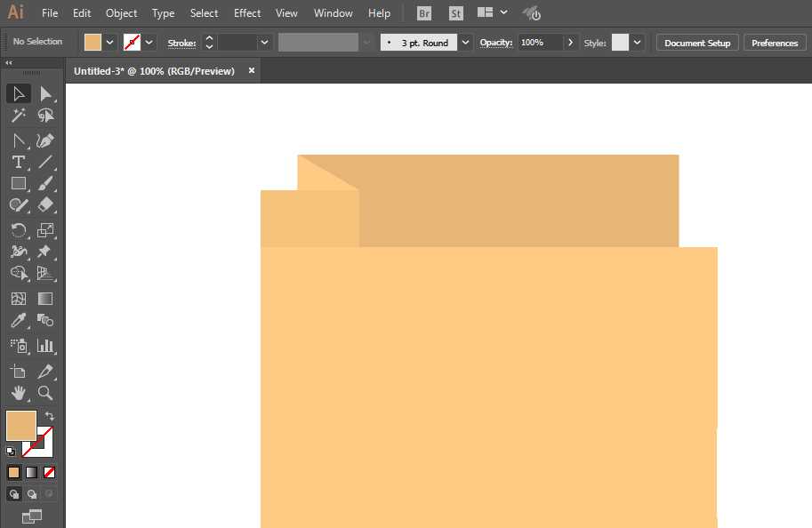Open Preferences from the control bar

(x=775, y=43)
